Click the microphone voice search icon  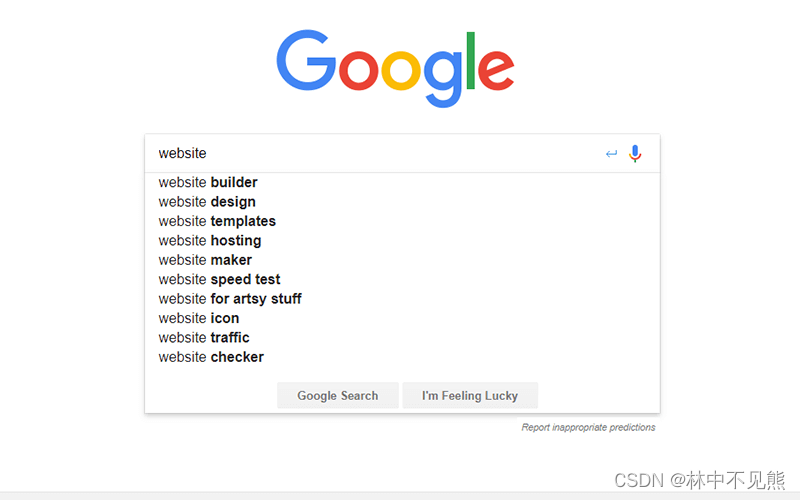[x=635, y=154]
